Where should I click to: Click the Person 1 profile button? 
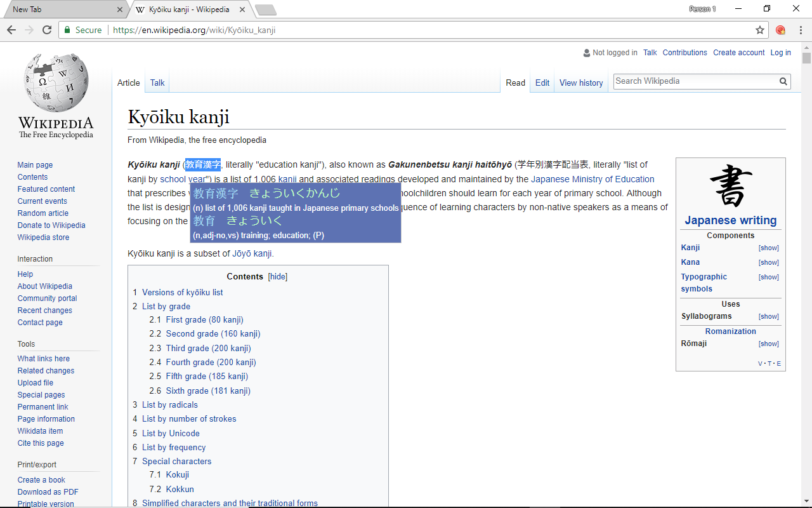coord(702,9)
